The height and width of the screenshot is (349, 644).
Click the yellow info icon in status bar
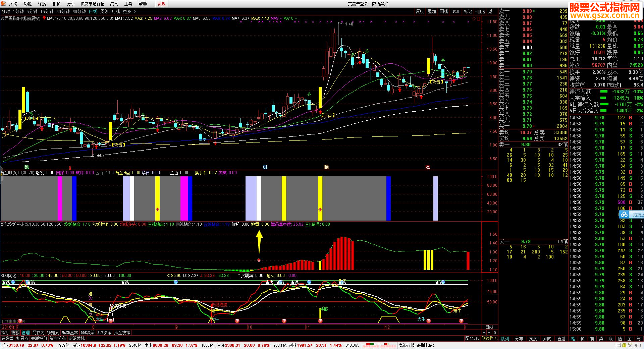(x=624, y=345)
